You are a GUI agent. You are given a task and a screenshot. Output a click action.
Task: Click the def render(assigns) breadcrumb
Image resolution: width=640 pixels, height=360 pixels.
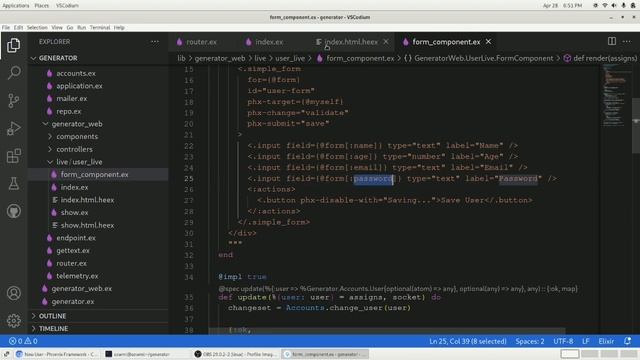(600, 58)
